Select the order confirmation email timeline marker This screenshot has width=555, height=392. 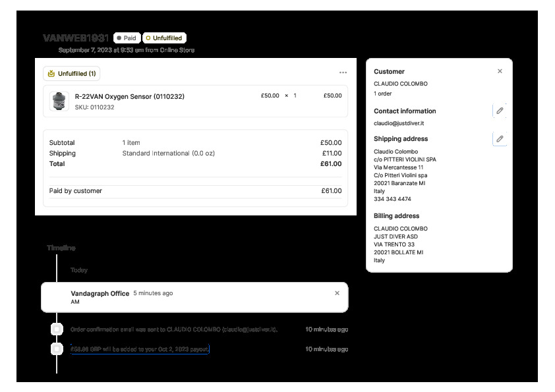coord(57,329)
